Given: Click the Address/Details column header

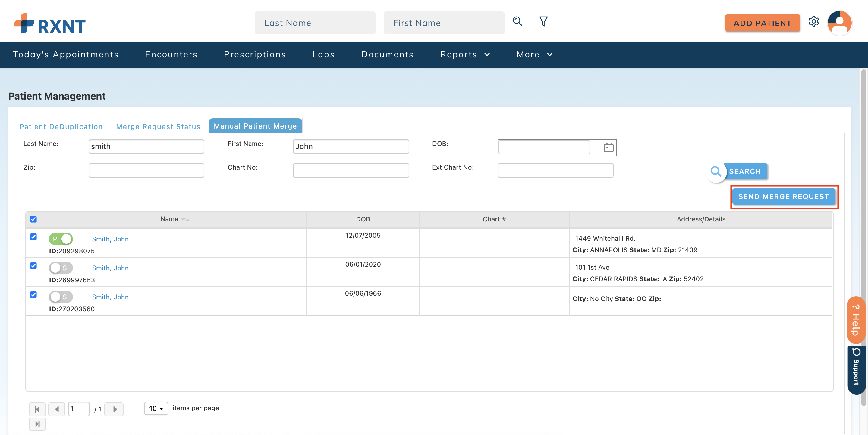Looking at the screenshot, I should pyautogui.click(x=701, y=219).
